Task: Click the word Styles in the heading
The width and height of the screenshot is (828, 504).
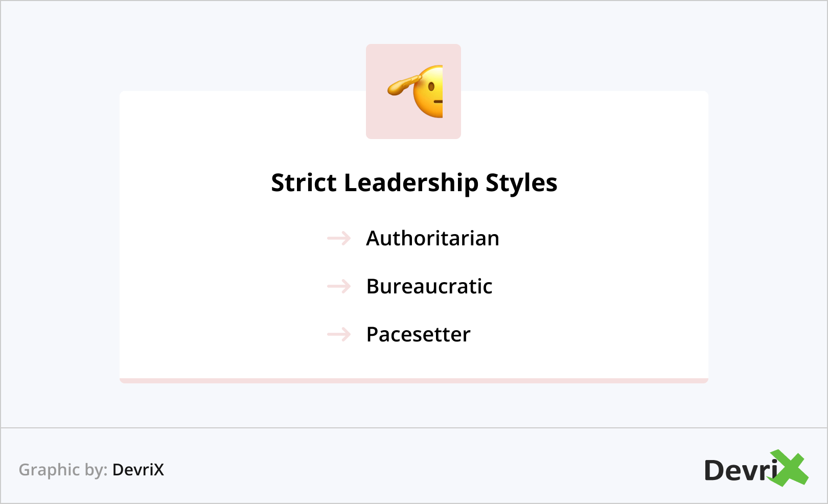Action: coord(521,182)
